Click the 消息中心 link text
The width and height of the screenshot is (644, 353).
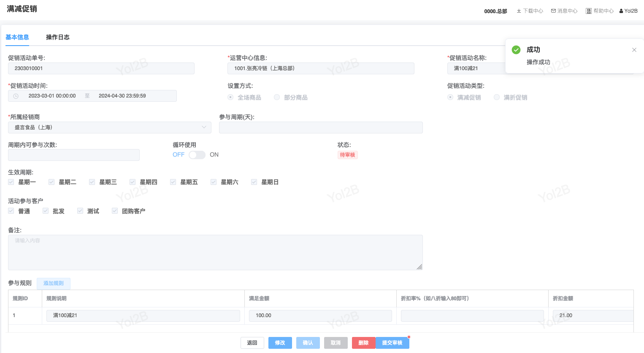[568, 11]
